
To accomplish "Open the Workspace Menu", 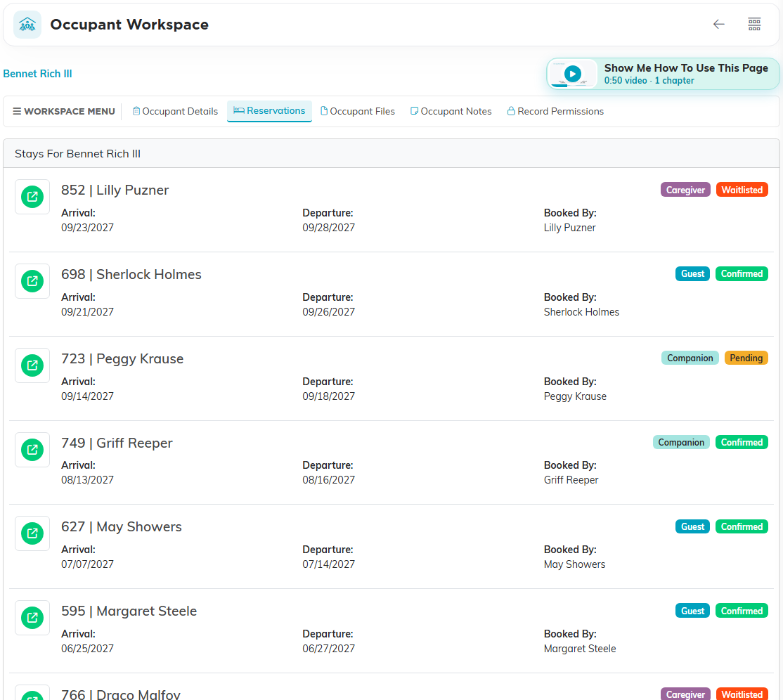I will pos(64,111).
